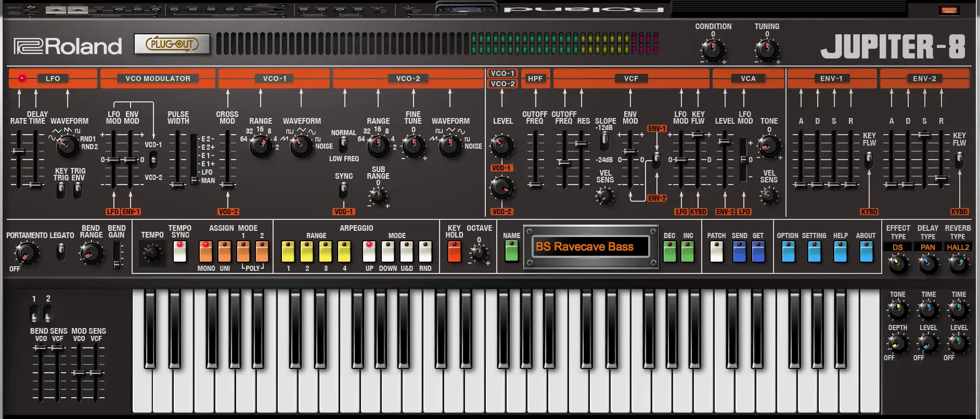Screen dimensions: 980x419
Task: Open the effect type DS selector
Action: 898,247
